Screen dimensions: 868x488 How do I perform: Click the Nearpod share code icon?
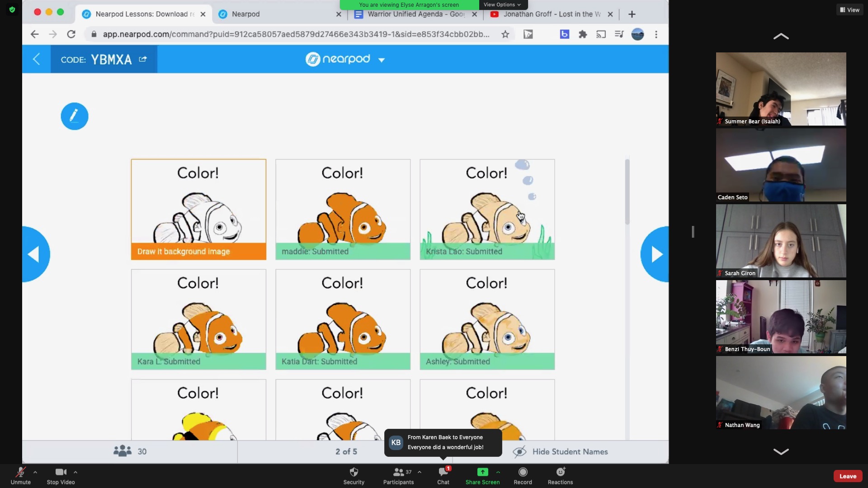pos(143,59)
